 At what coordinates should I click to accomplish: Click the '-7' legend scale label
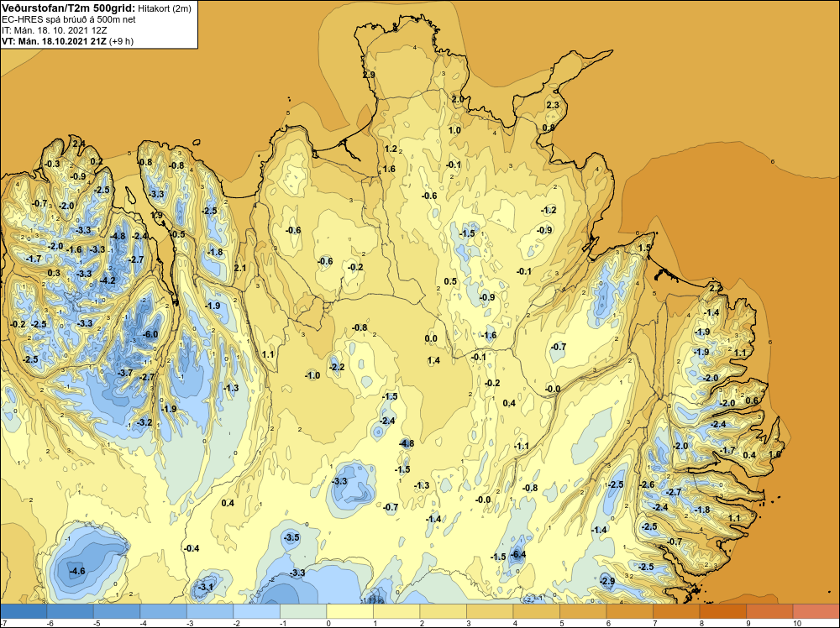(3, 623)
